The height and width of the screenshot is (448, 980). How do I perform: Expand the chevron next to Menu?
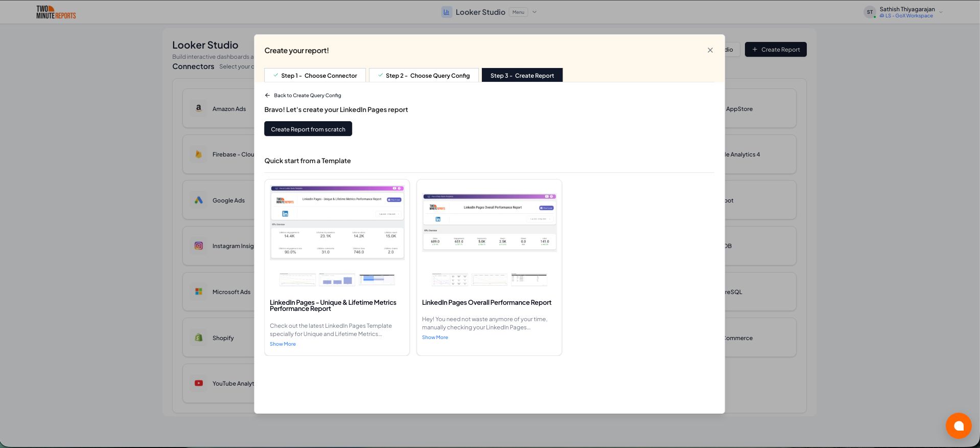pos(534,12)
